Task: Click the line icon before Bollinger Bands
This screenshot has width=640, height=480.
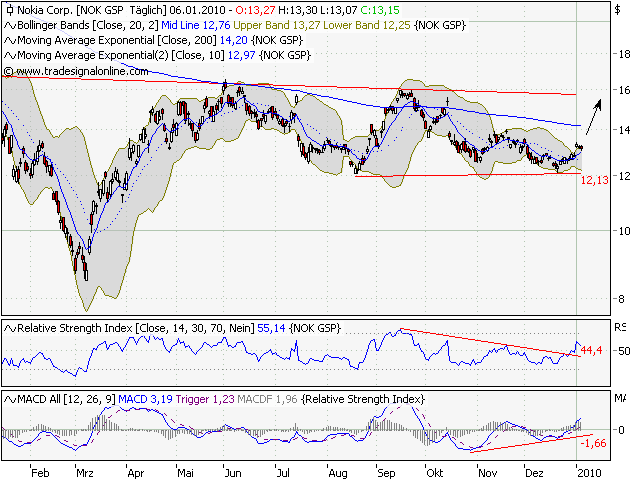Action: pos(10,26)
